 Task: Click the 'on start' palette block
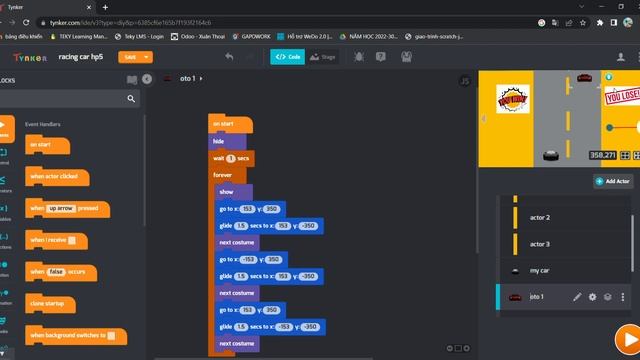[x=47, y=145]
